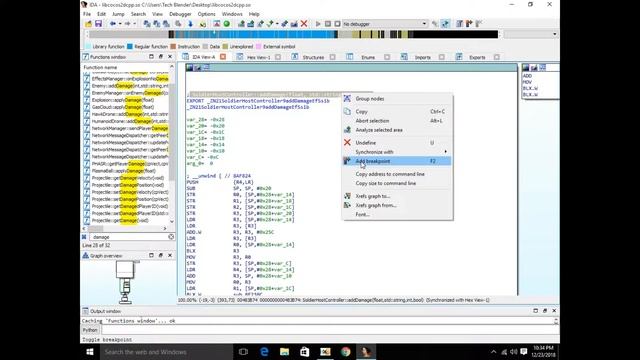Click the Library function legend swatch

click(88, 47)
